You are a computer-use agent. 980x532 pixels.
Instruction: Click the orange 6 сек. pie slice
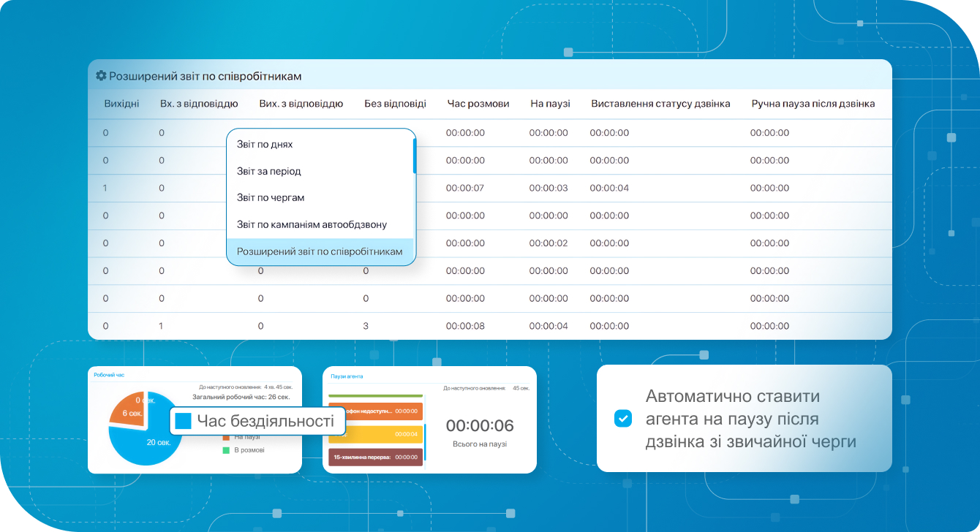point(129,413)
